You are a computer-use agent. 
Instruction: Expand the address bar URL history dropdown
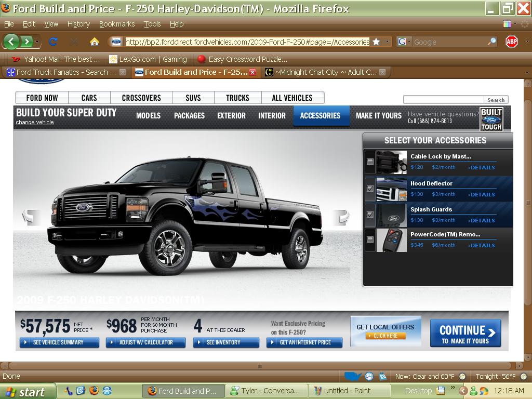point(387,42)
